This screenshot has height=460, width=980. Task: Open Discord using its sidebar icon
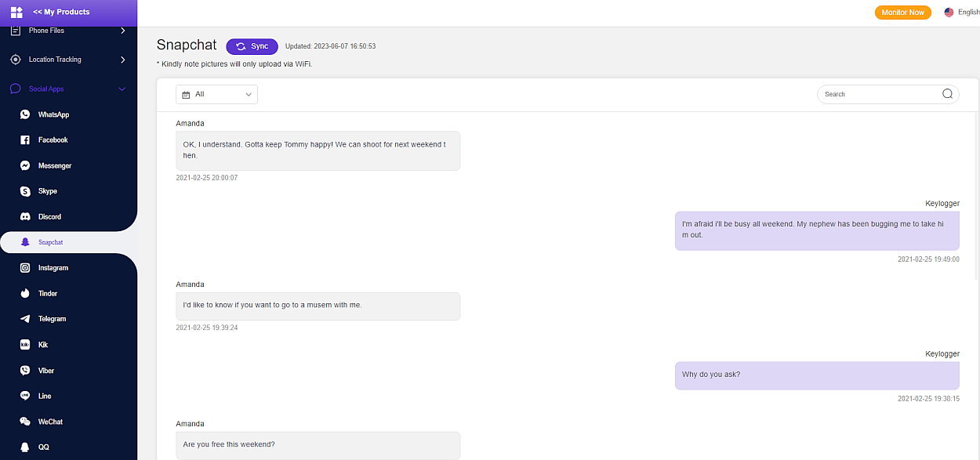pos(25,217)
